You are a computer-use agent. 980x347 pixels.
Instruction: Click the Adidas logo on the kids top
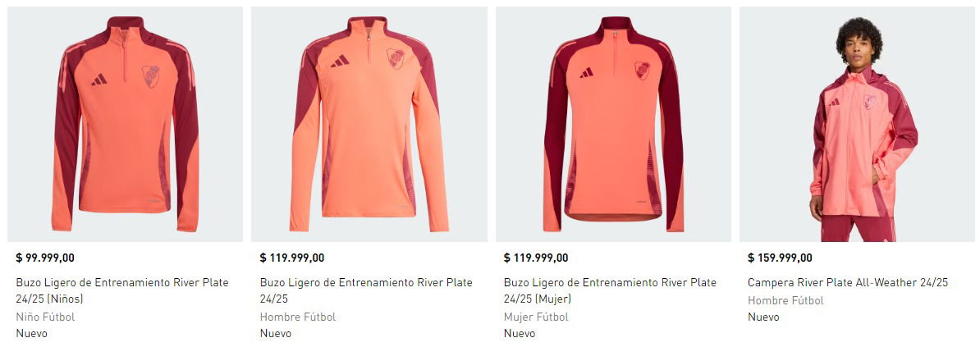[x=99, y=80]
